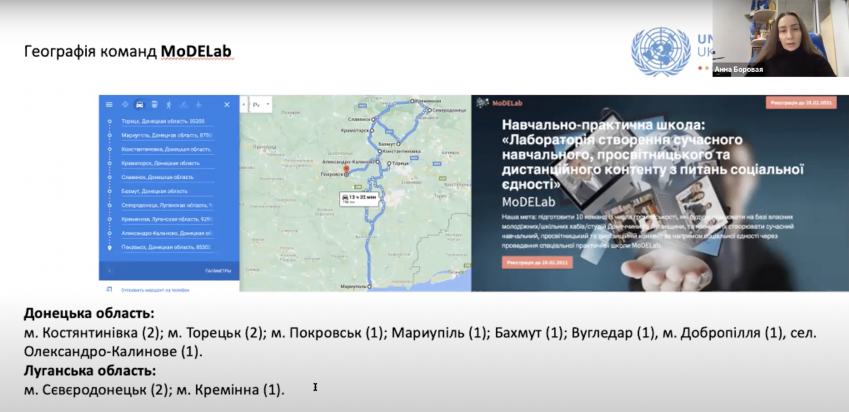The height and width of the screenshot is (412, 849).
Task: Click the Кременная waypoint marker on the map
Action: click(x=412, y=101)
